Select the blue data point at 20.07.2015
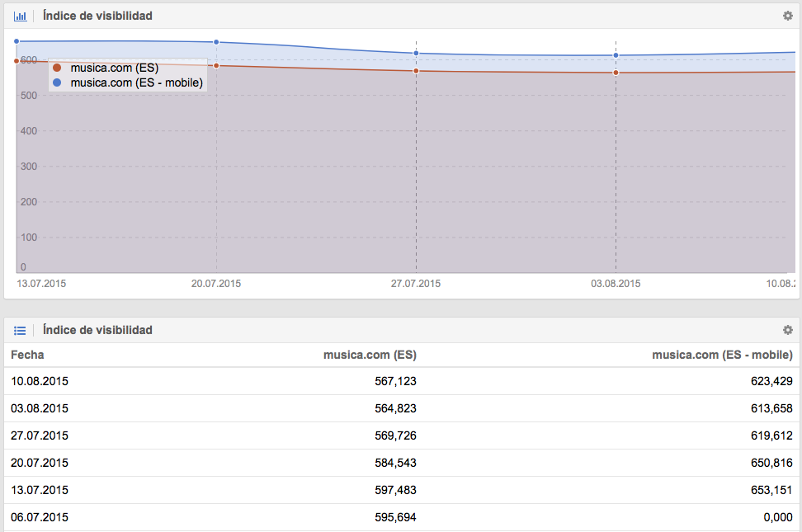The width and height of the screenshot is (802, 532). coord(216,42)
